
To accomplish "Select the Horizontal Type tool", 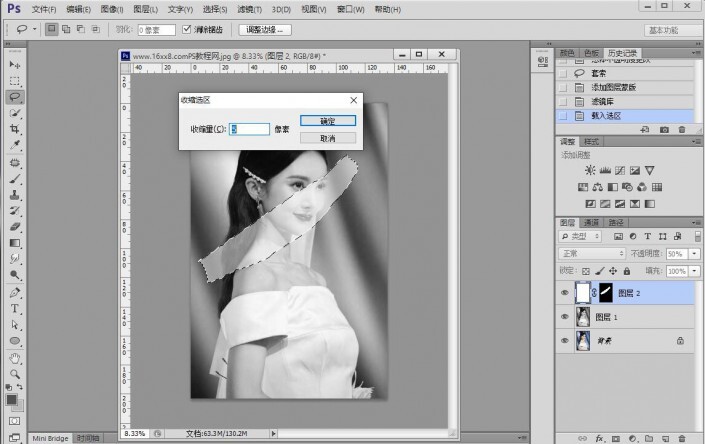I will coord(15,309).
